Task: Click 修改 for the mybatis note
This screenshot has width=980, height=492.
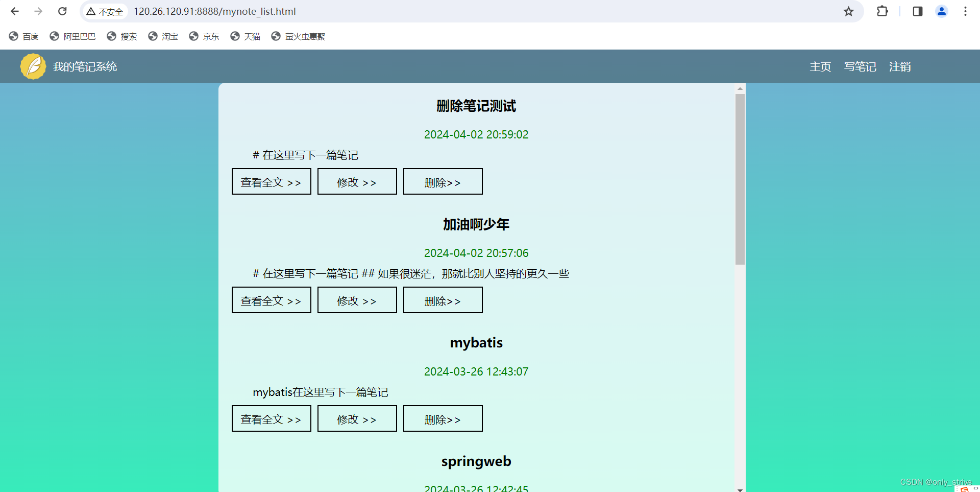Action: (x=357, y=418)
